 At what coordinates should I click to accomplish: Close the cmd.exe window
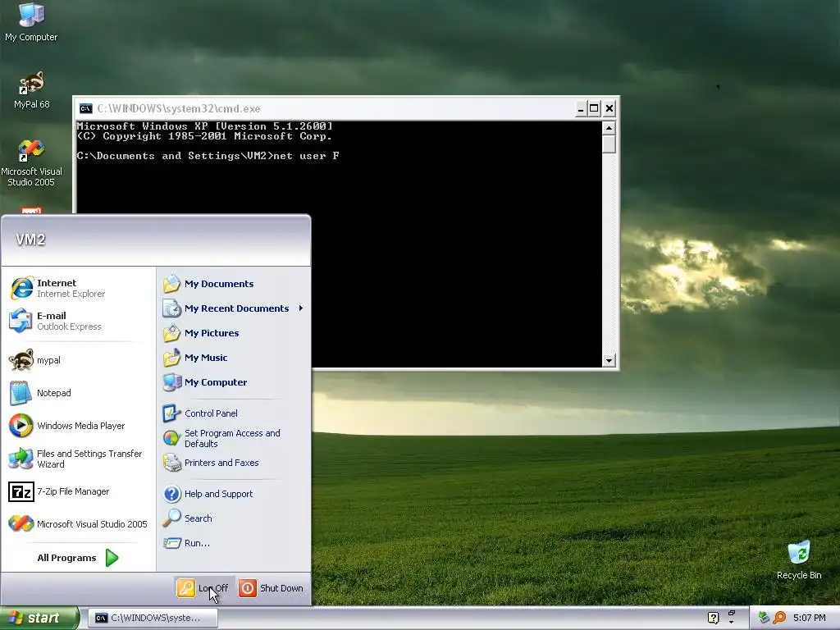point(609,109)
